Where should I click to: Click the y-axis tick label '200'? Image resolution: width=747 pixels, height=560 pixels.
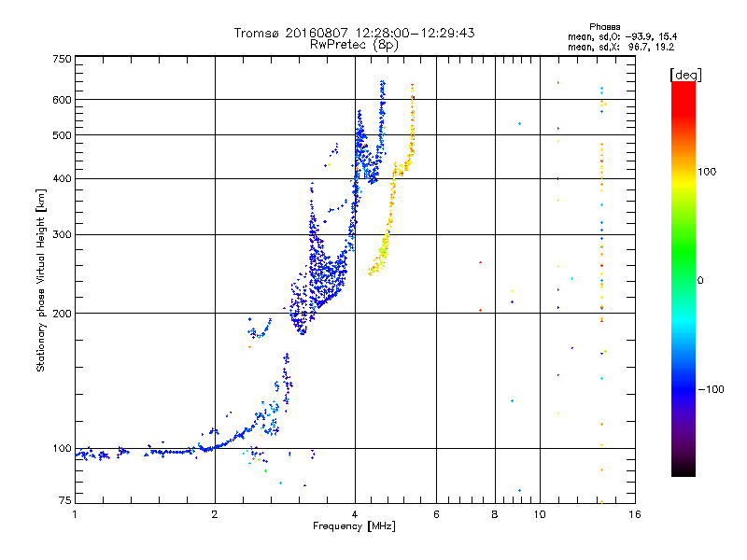pyautogui.click(x=62, y=314)
